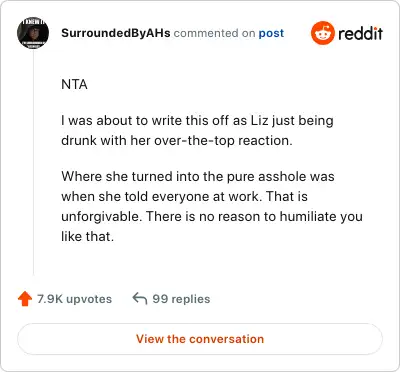
Task: Click the line starting "Where she turned into"
Action: click(x=198, y=177)
